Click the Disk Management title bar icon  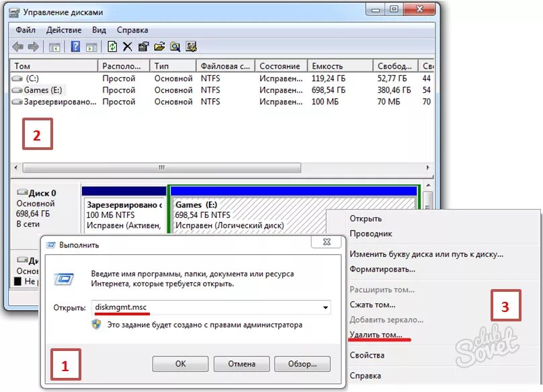[x=14, y=13]
